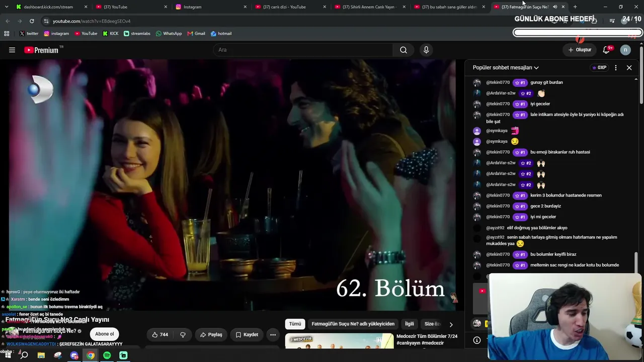
Task: Select the İlgili filter chip
Action: [x=410, y=324]
